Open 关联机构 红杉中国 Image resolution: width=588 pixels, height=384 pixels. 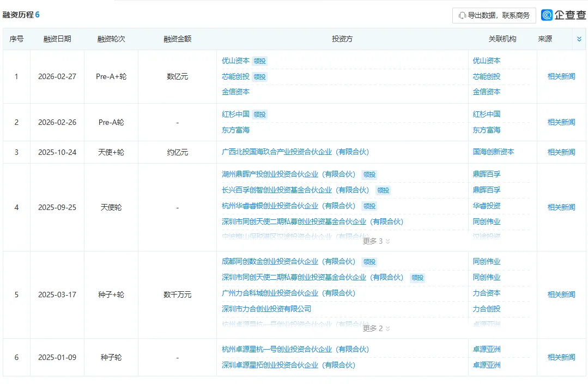[x=487, y=114]
